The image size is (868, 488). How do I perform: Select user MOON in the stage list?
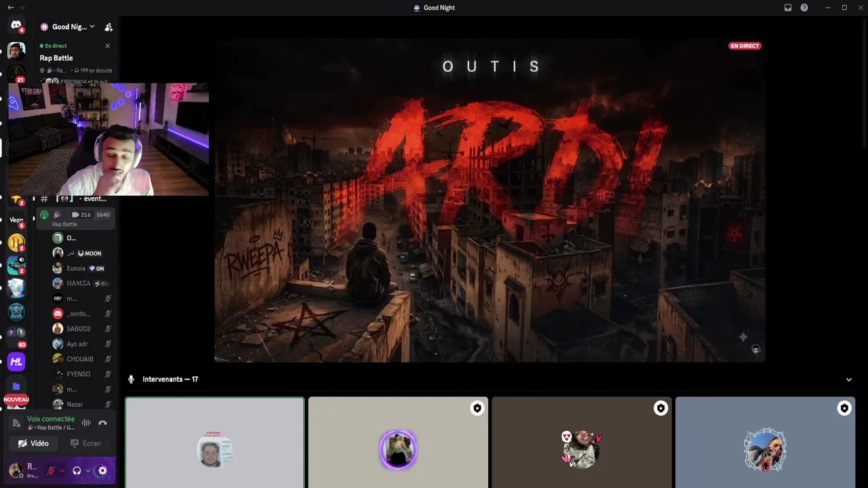point(82,253)
